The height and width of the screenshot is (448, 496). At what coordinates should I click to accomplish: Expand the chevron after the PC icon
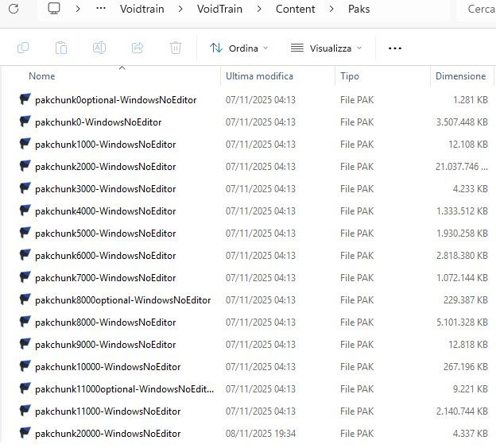(78, 9)
